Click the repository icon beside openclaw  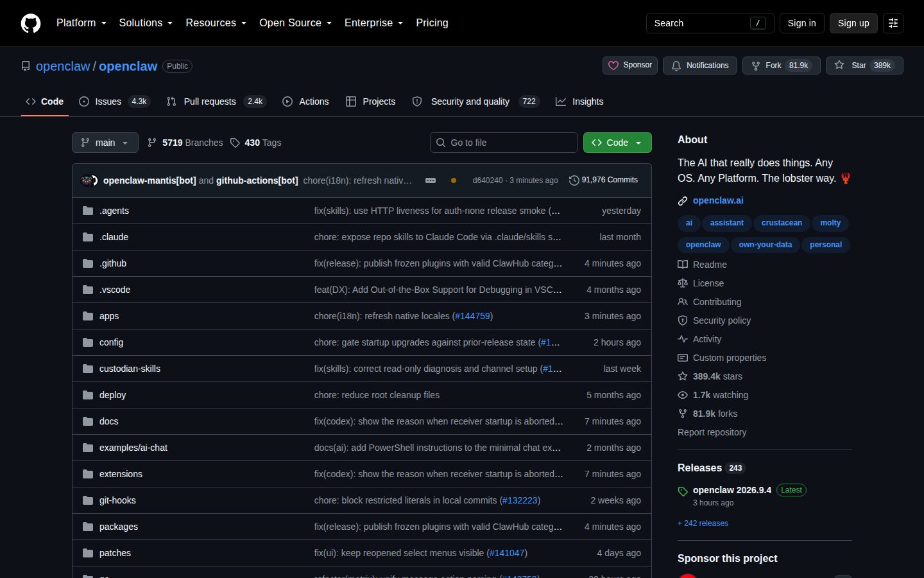tap(26, 66)
